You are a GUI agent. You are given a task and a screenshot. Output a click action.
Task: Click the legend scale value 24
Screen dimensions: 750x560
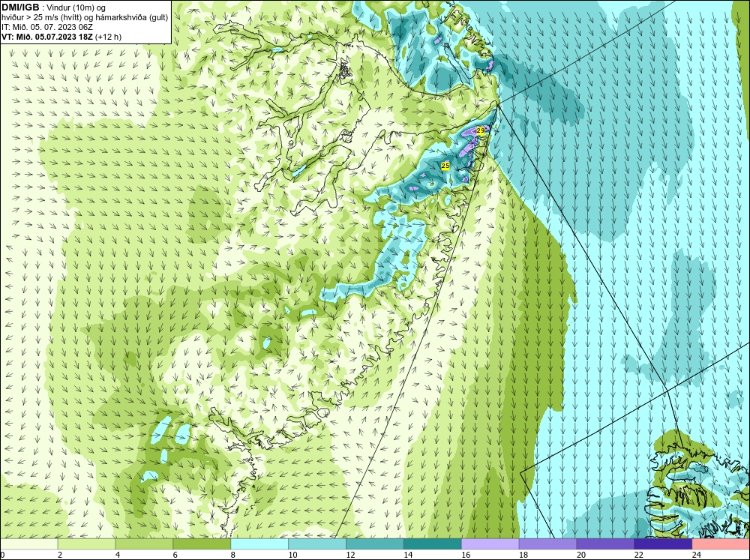[697, 555]
